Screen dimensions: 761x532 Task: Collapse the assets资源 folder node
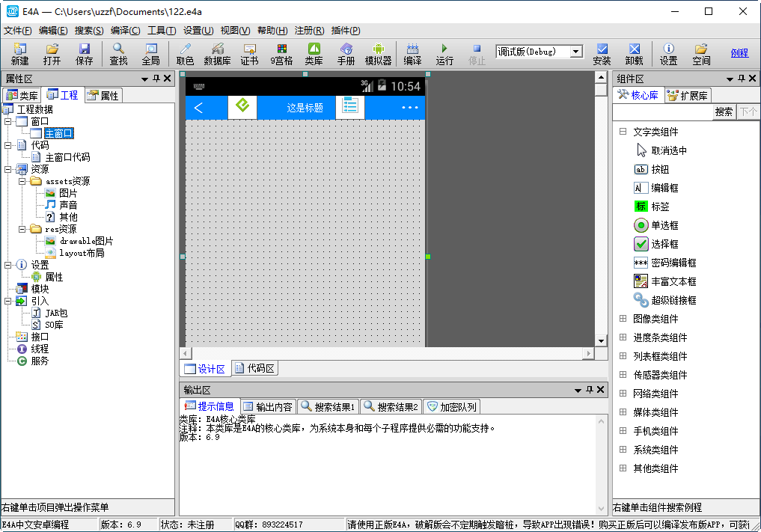tap(22, 181)
